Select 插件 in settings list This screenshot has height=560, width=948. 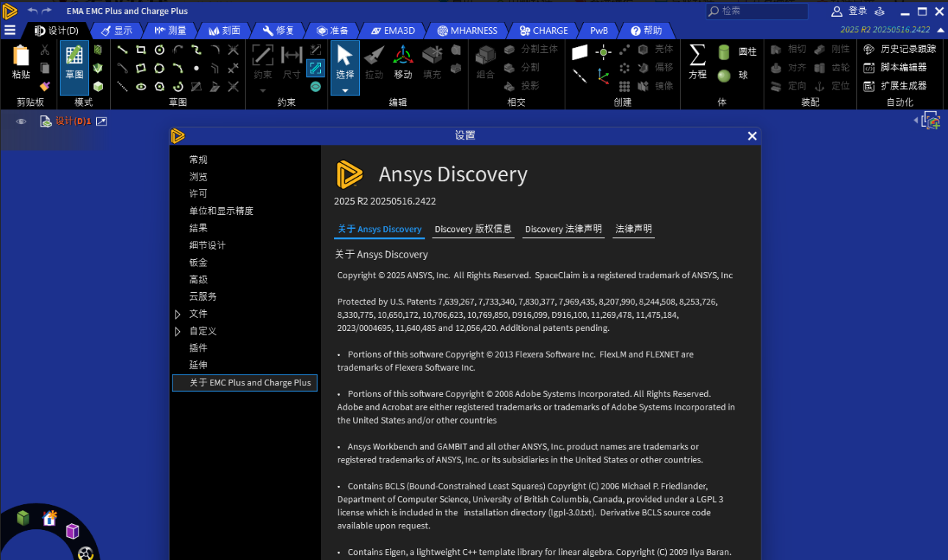coord(198,348)
